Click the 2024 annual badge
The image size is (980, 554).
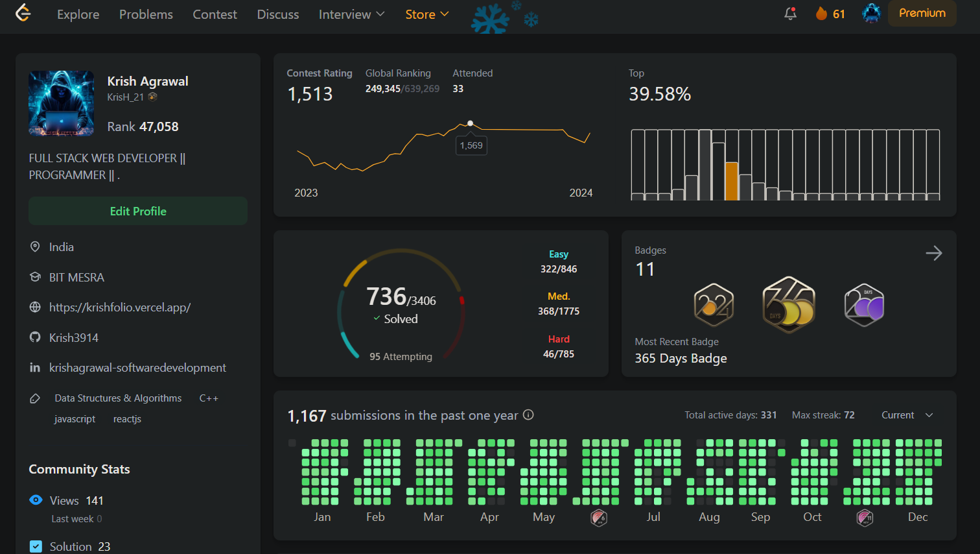[x=714, y=305]
